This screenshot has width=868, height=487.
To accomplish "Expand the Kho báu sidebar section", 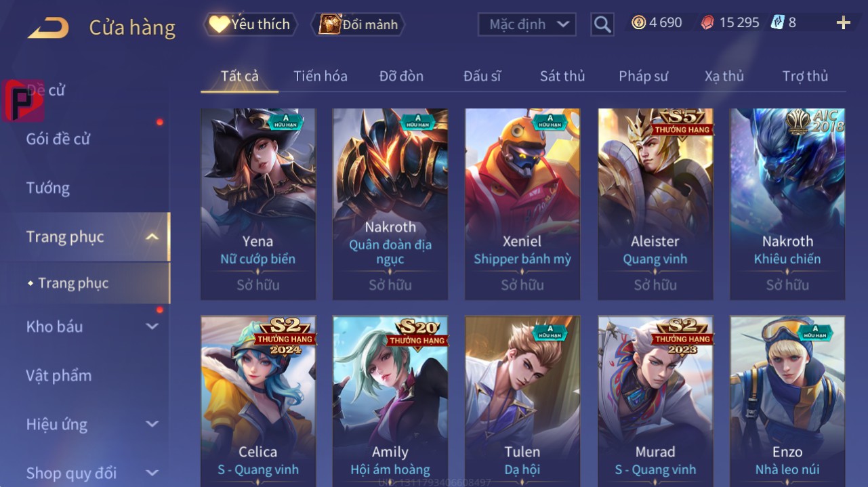I will pyautogui.click(x=152, y=326).
